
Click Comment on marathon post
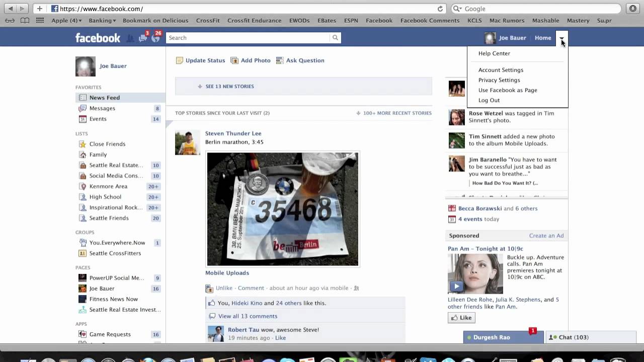click(251, 288)
